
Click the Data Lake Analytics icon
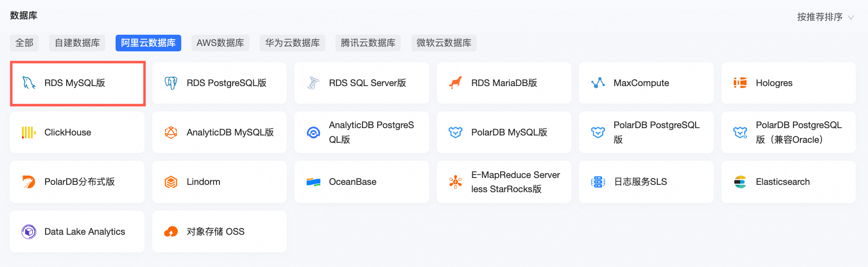click(29, 232)
